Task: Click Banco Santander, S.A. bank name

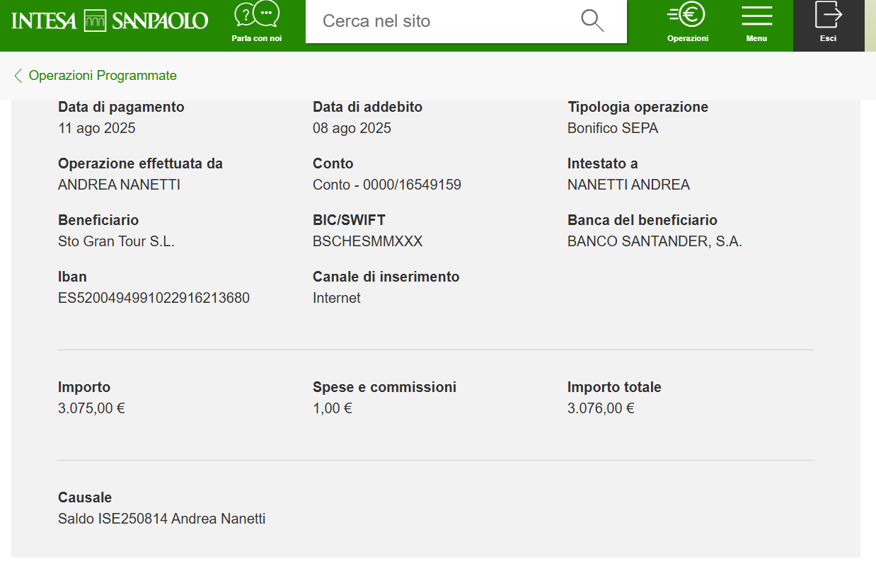Action: (655, 241)
